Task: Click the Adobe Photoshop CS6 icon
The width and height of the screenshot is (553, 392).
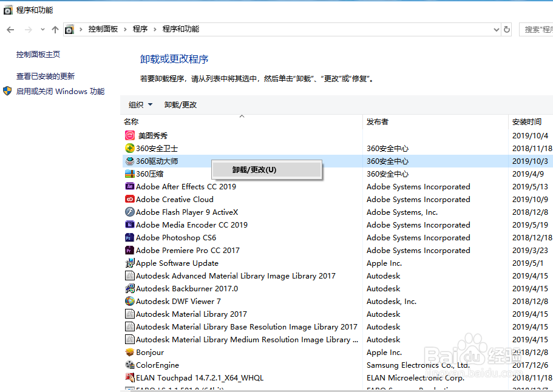Action: 130,238
